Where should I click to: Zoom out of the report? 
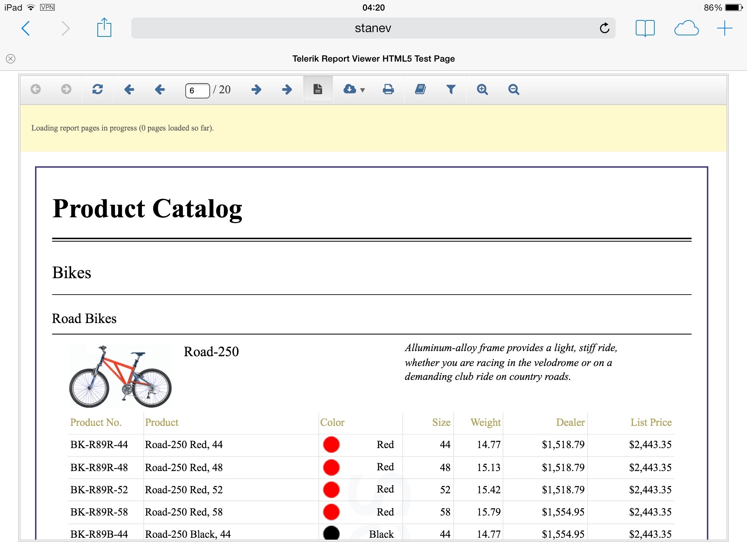point(514,89)
